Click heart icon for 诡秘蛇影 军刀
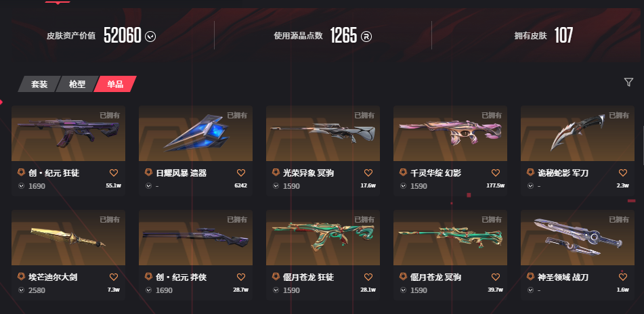Viewport: 644px width, 314px height. pos(623,173)
